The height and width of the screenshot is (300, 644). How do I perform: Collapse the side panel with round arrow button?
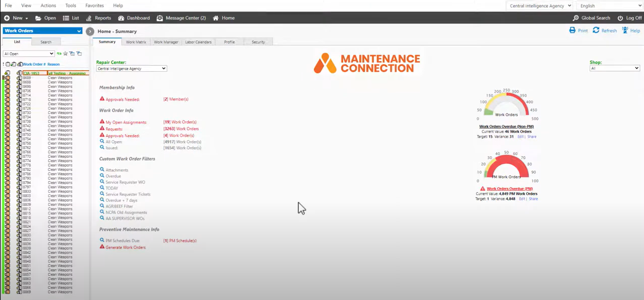click(x=90, y=31)
